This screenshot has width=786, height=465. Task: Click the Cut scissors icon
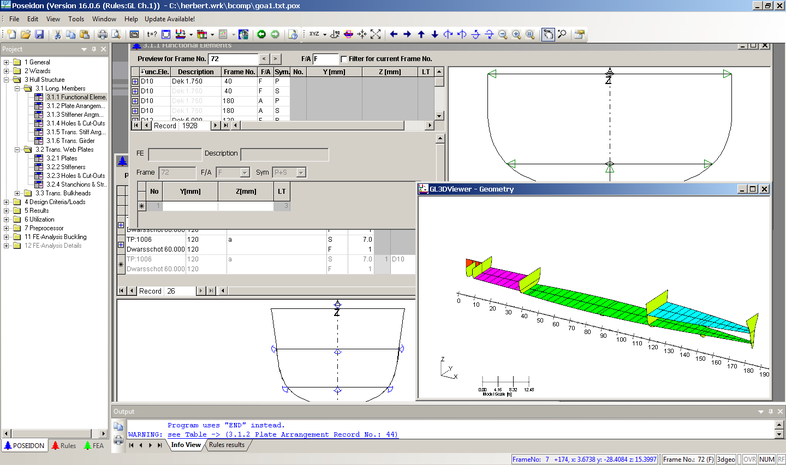58,34
